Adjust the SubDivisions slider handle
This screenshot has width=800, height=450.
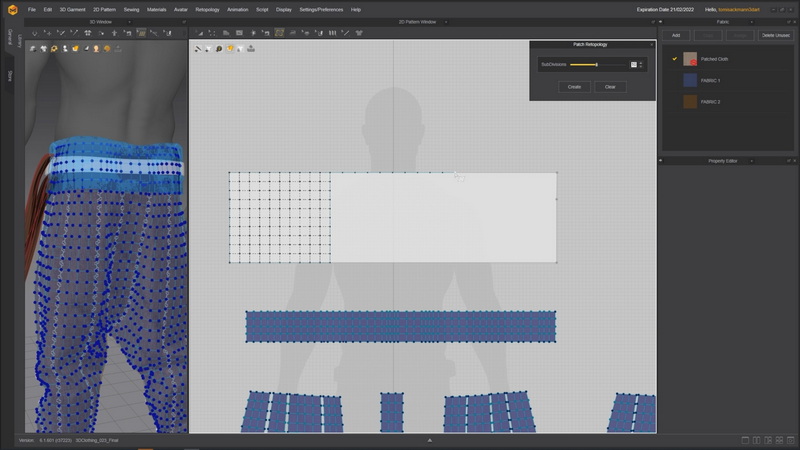[x=596, y=65]
